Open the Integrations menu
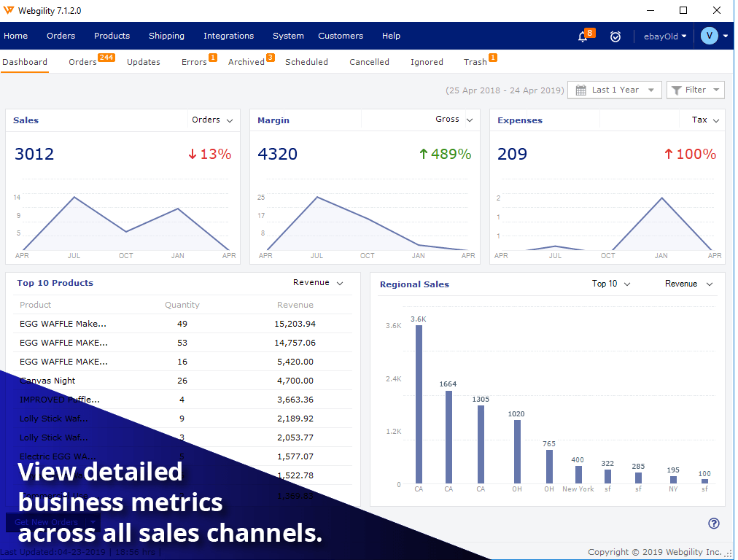738x560 pixels. click(228, 36)
